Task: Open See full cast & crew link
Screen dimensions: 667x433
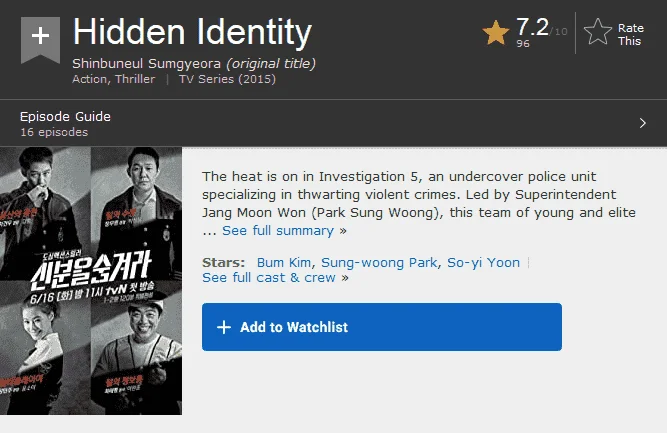Action: pyautogui.click(x=269, y=277)
